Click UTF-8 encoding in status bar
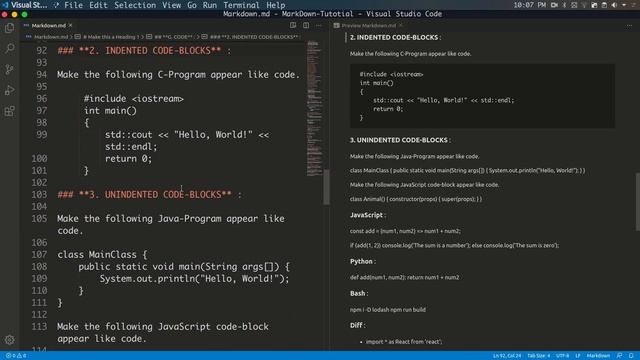The image size is (640, 360). pos(562,356)
